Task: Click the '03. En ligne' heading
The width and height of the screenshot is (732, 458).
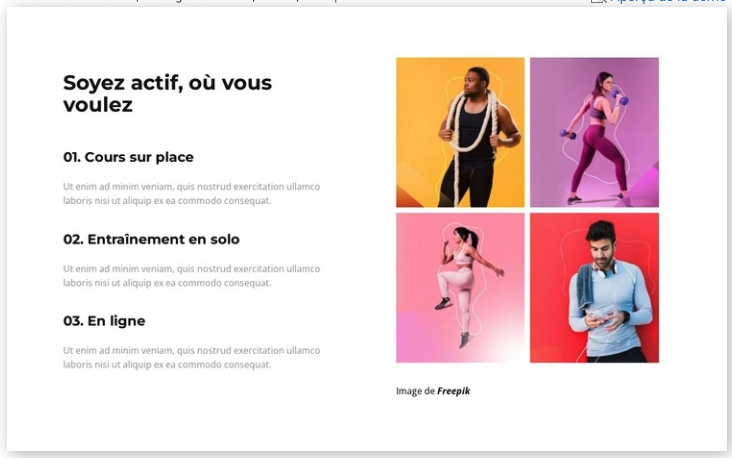Action: [x=104, y=321]
